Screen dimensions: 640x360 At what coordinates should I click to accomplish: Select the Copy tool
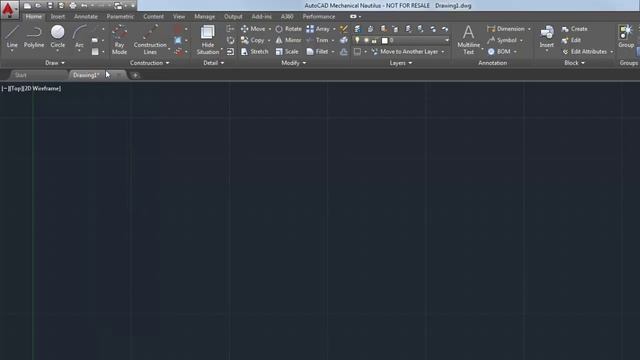(253, 40)
